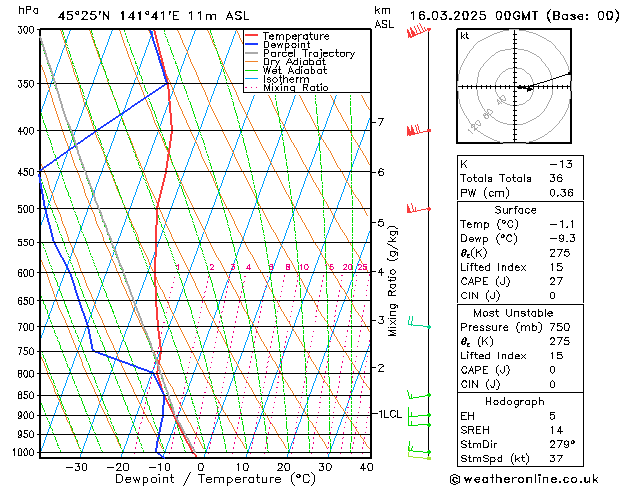Click the 300 pressure level label
Screen dimensions: 629x486
[x=28, y=30]
